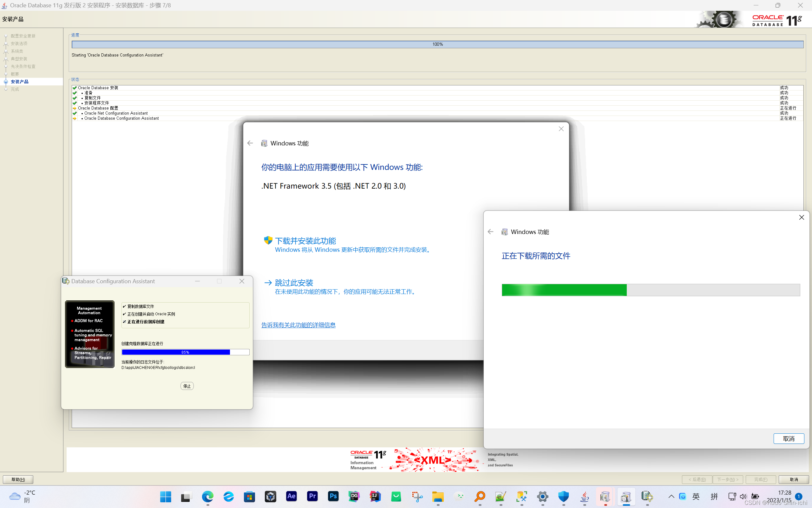This screenshot has width=812, height=508.
Task: Switch to the Database Configuration Assistant taskbar icon
Action: click(647, 496)
